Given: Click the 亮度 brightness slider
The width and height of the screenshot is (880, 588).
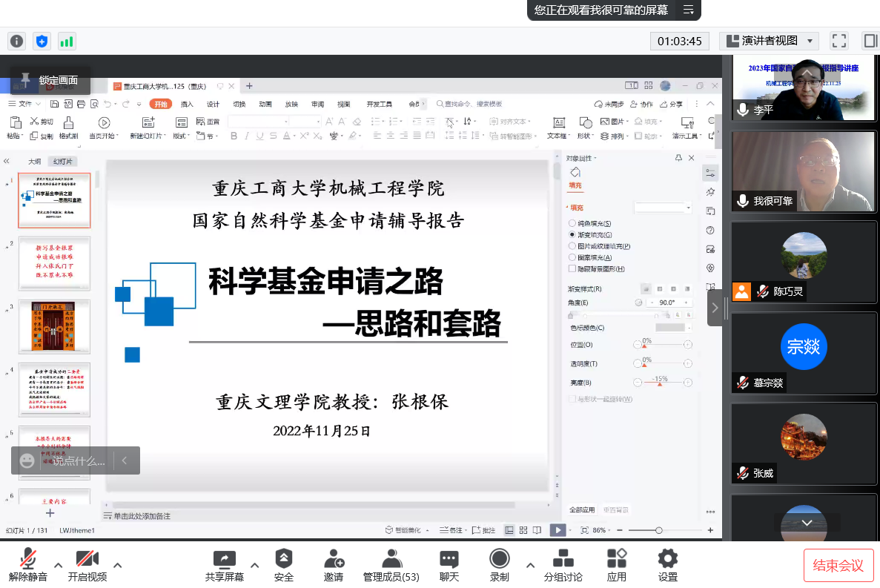Looking at the screenshot, I should click(661, 383).
